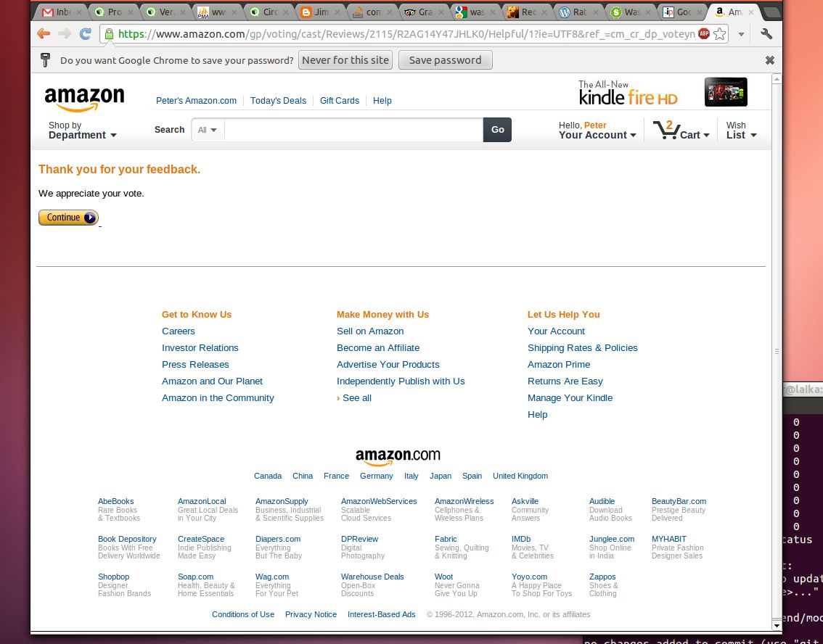Click the Kindle Fire HD tablet image

pyautogui.click(x=726, y=92)
